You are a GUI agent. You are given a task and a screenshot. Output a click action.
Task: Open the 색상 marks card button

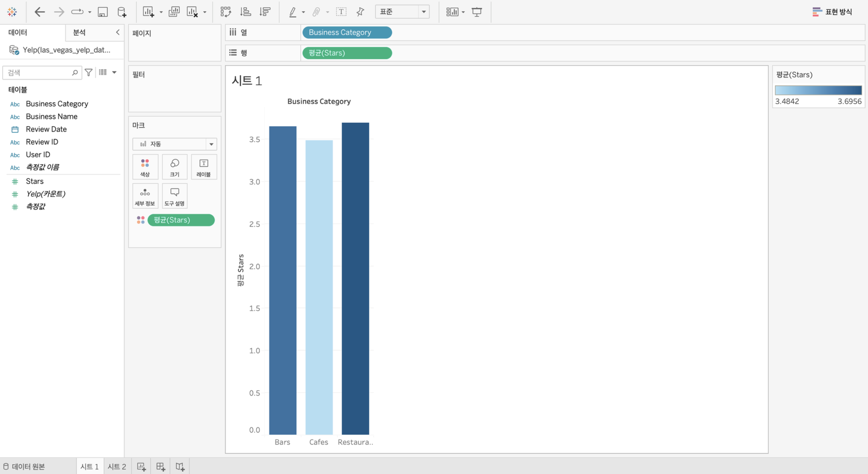coord(145,167)
